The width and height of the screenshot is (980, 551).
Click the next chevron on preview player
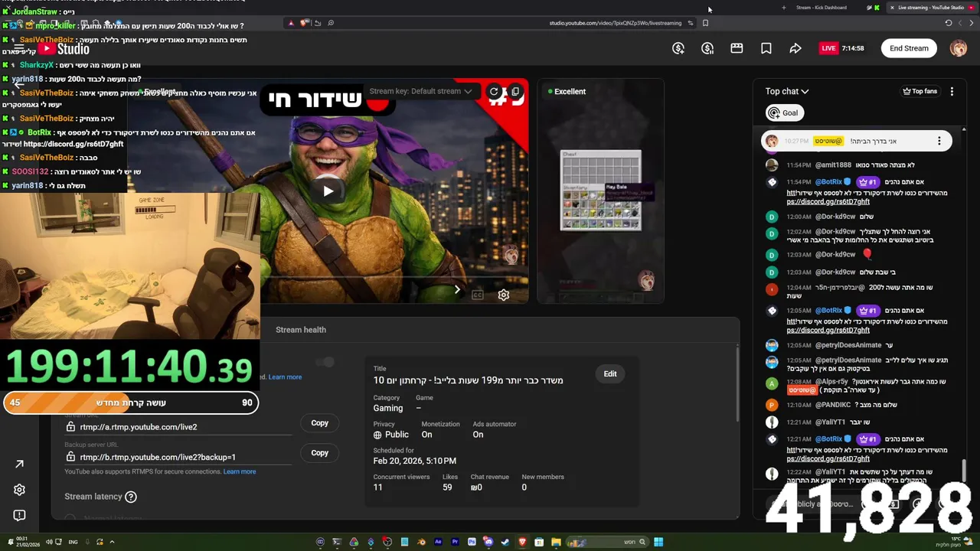[x=457, y=289]
